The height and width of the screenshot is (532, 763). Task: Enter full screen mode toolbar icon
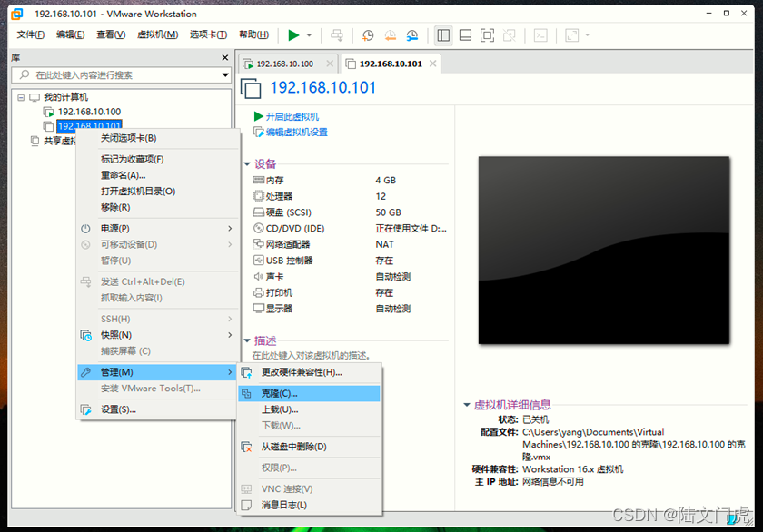click(487, 35)
